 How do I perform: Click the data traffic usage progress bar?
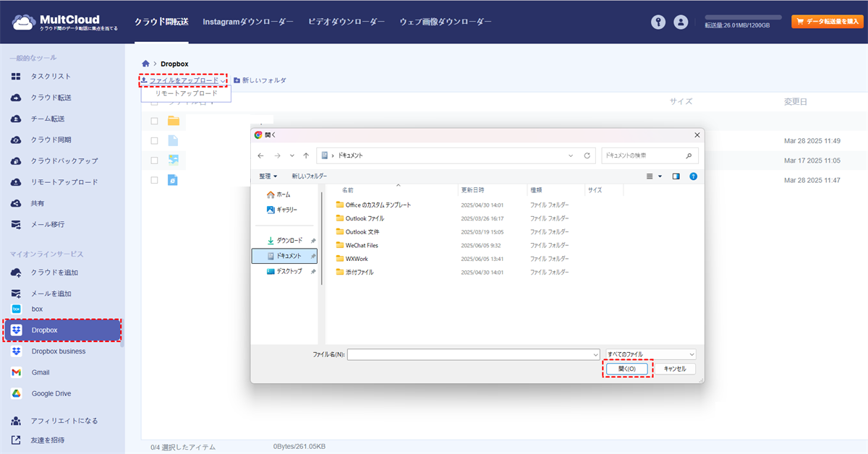click(x=743, y=17)
